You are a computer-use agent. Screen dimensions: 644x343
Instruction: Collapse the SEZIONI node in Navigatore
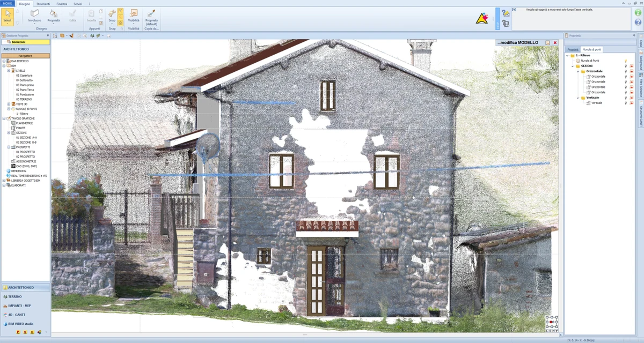[x=9, y=132]
